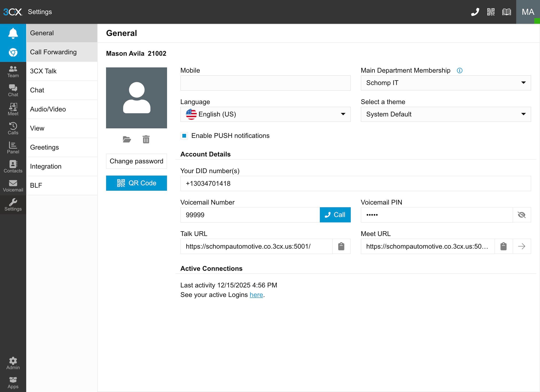Image resolution: width=540 pixels, height=392 pixels.
Task: Delete profile picture with trash icon
Action: click(x=146, y=139)
